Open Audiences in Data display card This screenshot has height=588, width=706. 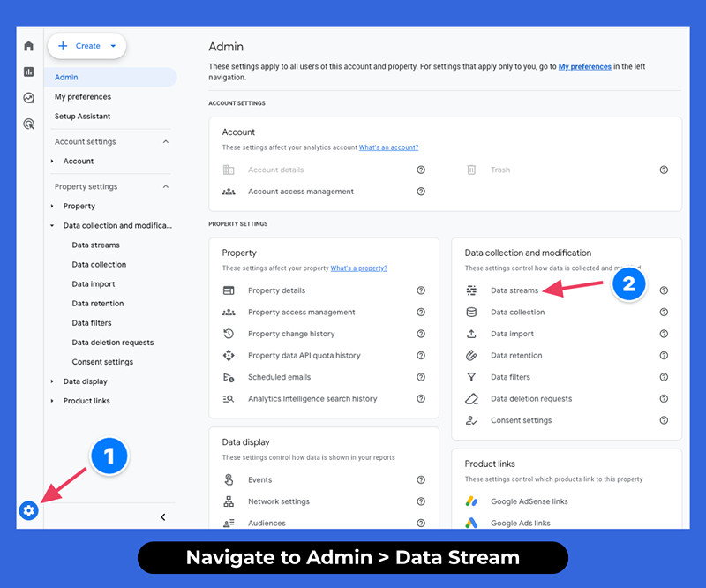[x=267, y=524]
